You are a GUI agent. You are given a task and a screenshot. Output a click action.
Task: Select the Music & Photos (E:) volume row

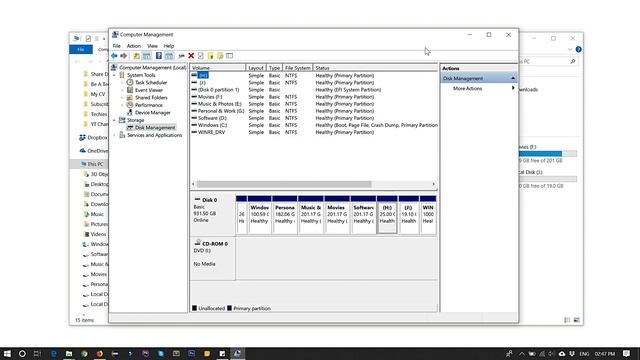(313, 104)
